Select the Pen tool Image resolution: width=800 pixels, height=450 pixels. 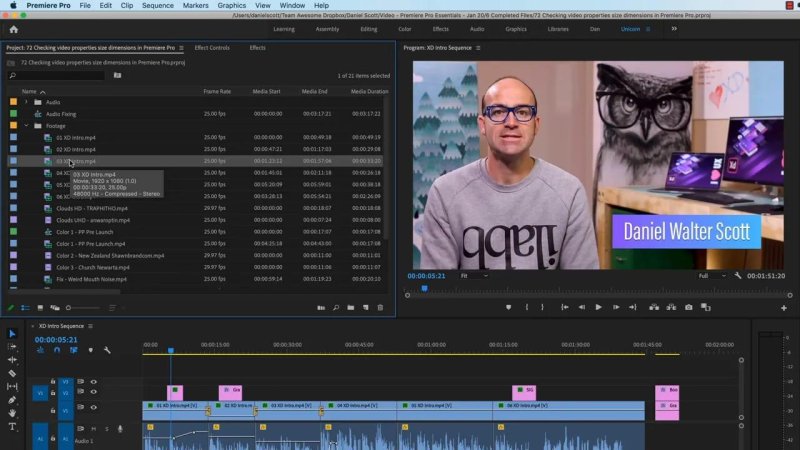pyautogui.click(x=12, y=400)
